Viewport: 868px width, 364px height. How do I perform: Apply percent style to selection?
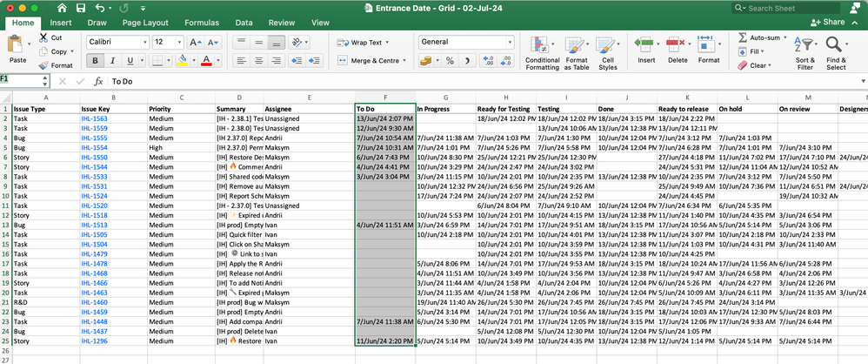tap(450, 61)
